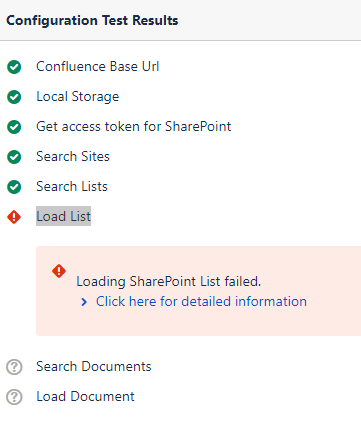Viewport: 361px width, 421px height.
Task: Click Loading SharePoint List failed message
Action: [x=169, y=281]
